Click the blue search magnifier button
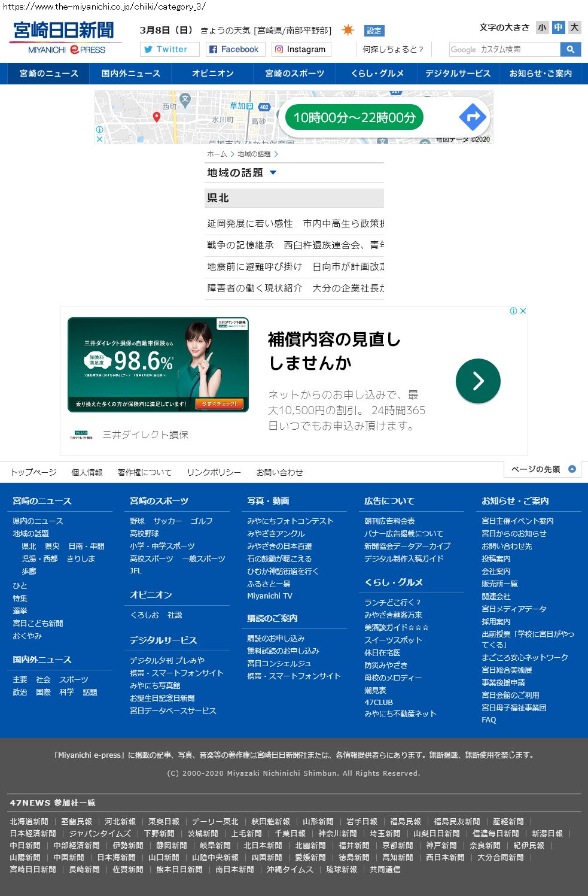This screenshot has height=896, width=588. pyautogui.click(x=571, y=49)
